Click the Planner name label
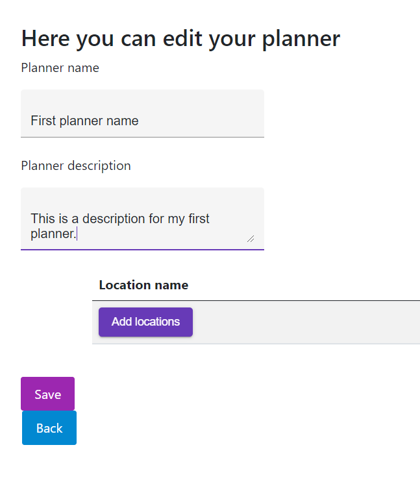The height and width of the screenshot is (504, 420). click(60, 68)
